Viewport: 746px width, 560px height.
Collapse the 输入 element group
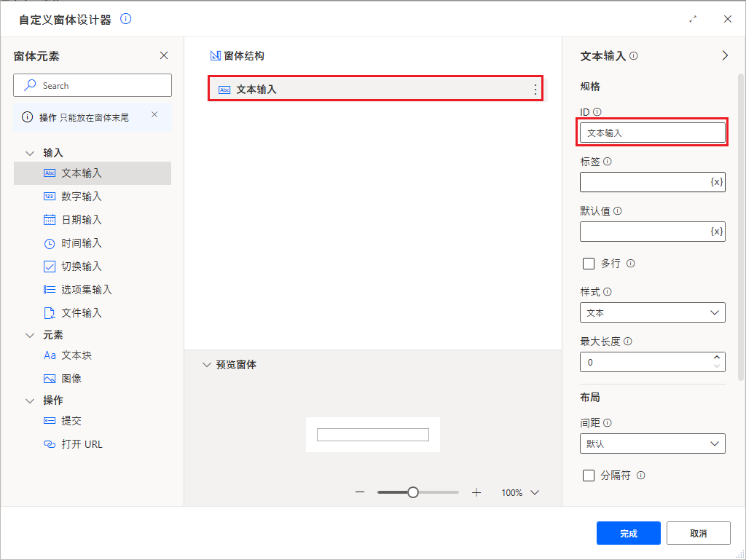tap(30, 152)
